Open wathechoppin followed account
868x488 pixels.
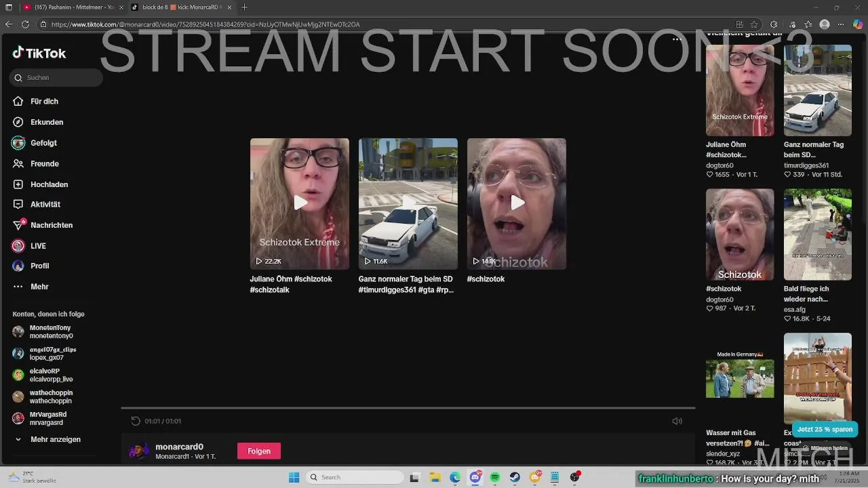tap(43, 396)
